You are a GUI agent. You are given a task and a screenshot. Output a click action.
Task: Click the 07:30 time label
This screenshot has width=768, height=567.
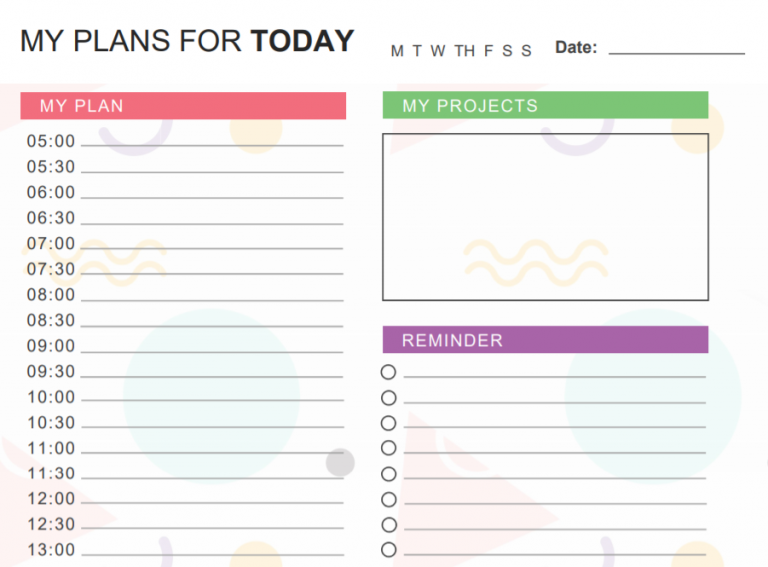tap(51, 269)
